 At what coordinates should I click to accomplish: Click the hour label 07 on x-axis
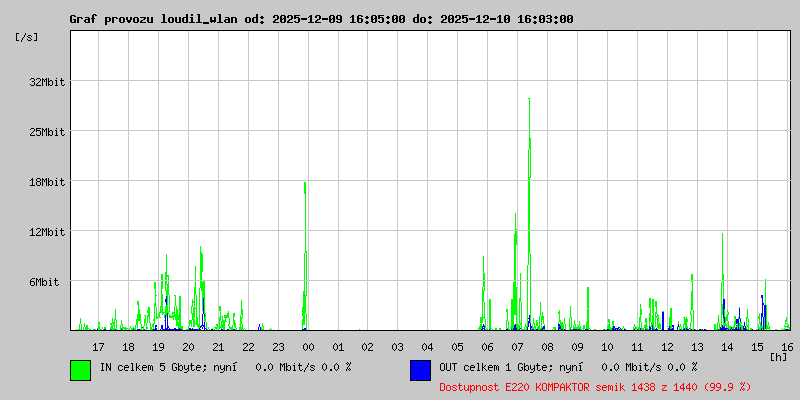(517, 347)
